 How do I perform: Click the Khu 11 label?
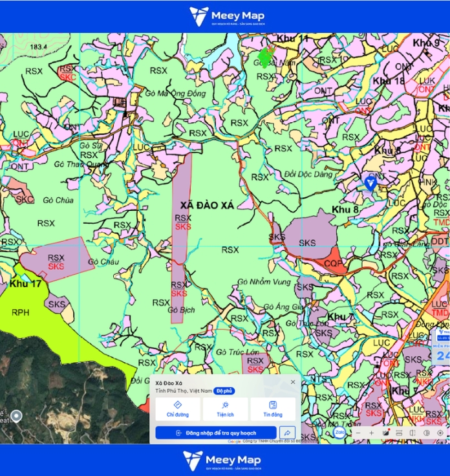point(292,39)
